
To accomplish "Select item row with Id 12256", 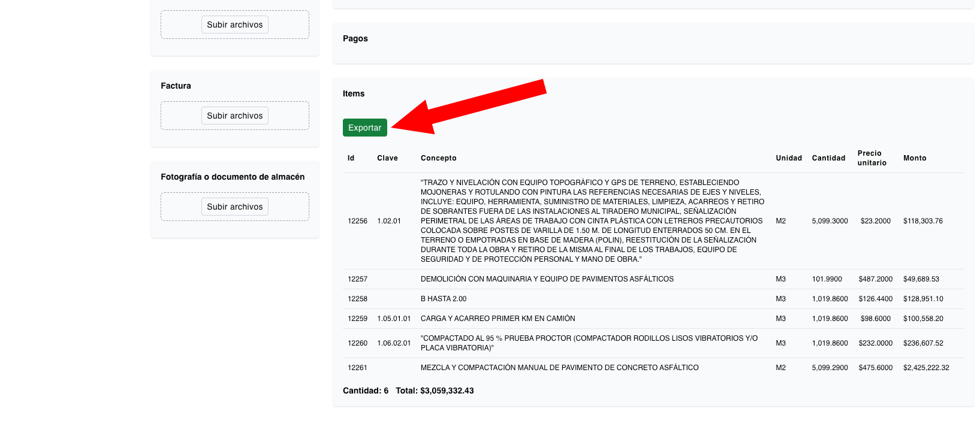I will coord(357,221).
